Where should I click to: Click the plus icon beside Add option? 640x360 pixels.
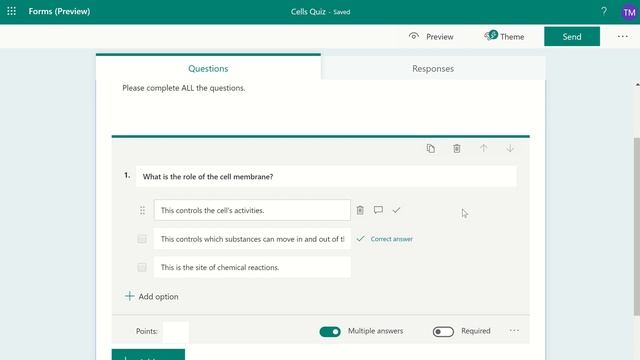click(129, 296)
